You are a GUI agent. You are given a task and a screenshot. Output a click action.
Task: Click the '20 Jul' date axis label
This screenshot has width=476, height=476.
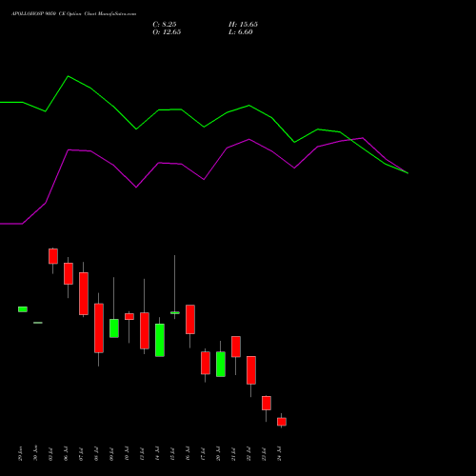pyautogui.click(x=218, y=453)
